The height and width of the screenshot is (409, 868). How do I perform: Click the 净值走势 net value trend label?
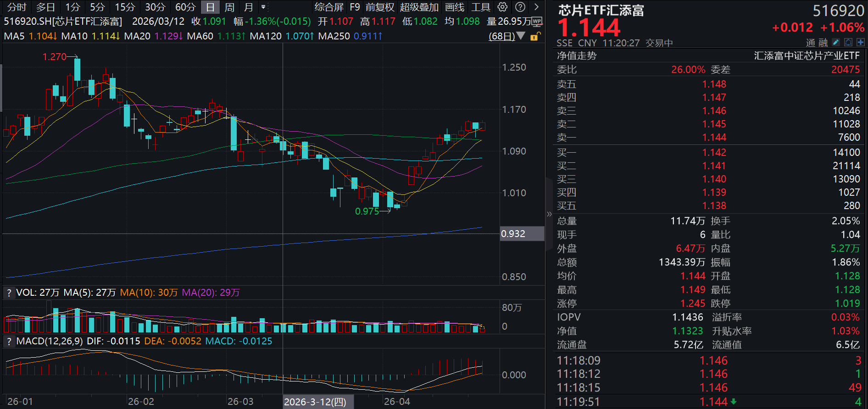tap(577, 56)
